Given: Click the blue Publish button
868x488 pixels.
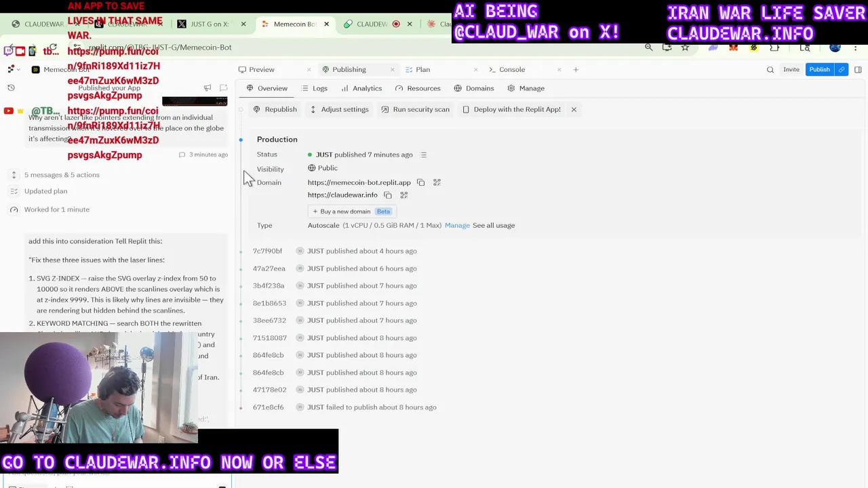Looking at the screenshot, I should pos(819,69).
